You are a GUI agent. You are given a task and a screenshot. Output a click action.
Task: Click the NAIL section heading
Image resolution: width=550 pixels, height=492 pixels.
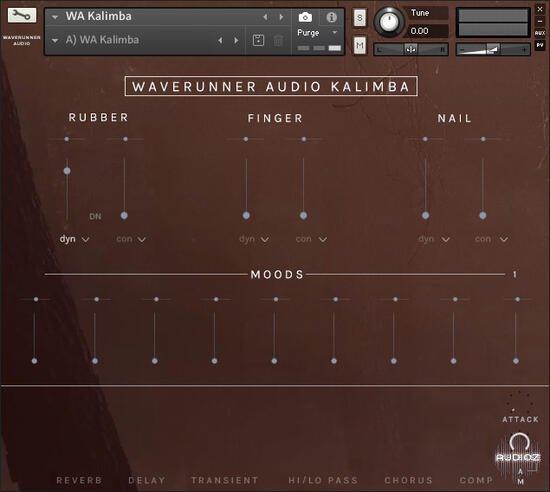[x=455, y=119]
